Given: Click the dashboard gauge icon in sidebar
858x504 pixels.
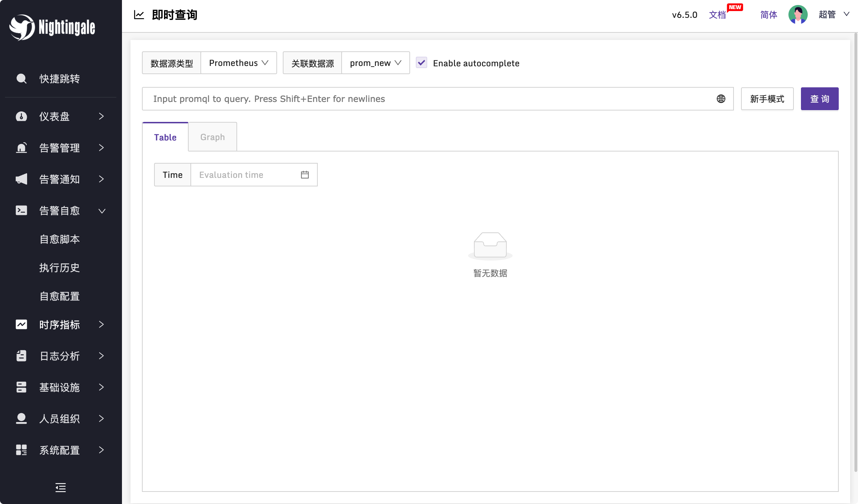Looking at the screenshot, I should pos(21,117).
